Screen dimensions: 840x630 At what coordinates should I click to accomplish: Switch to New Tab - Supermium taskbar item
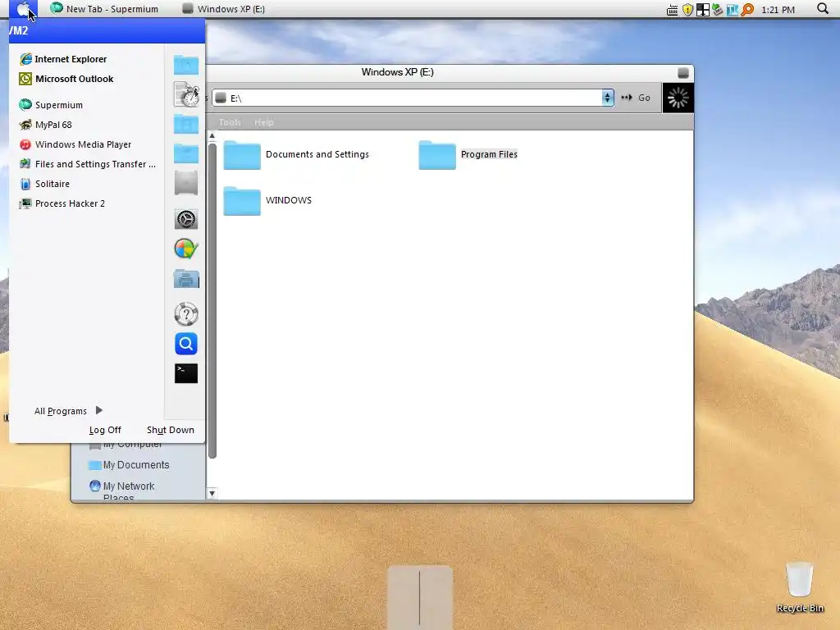click(104, 8)
